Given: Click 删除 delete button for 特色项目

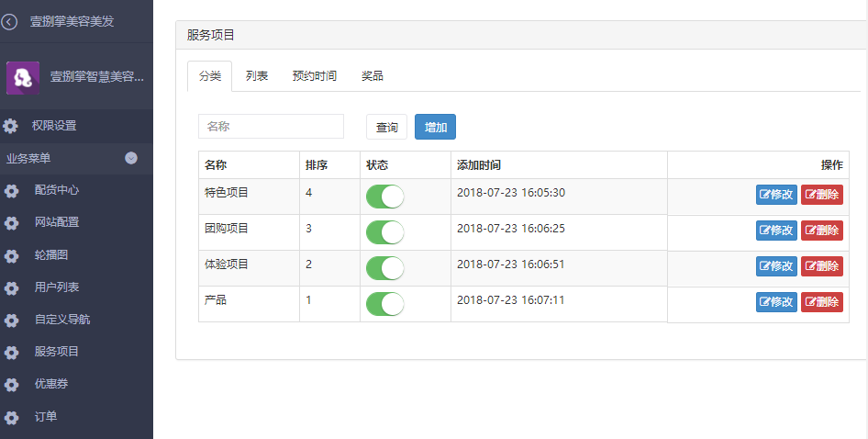Looking at the screenshot, I should pyautogui.click(x=822, y=195).
